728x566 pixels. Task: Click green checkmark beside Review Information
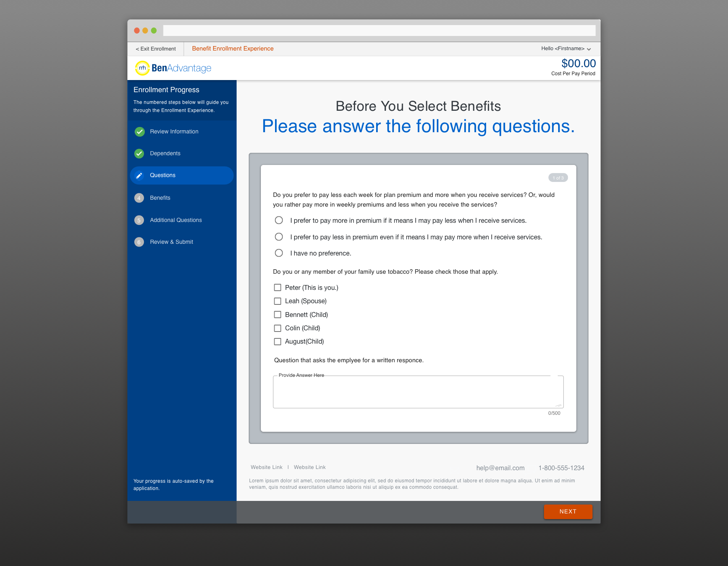(140, 132)
